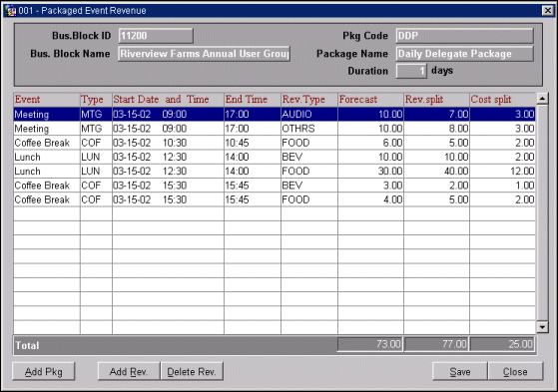558x392 pixels.
Task: Click the Delete Rev. button
Action: coord(192,372)
